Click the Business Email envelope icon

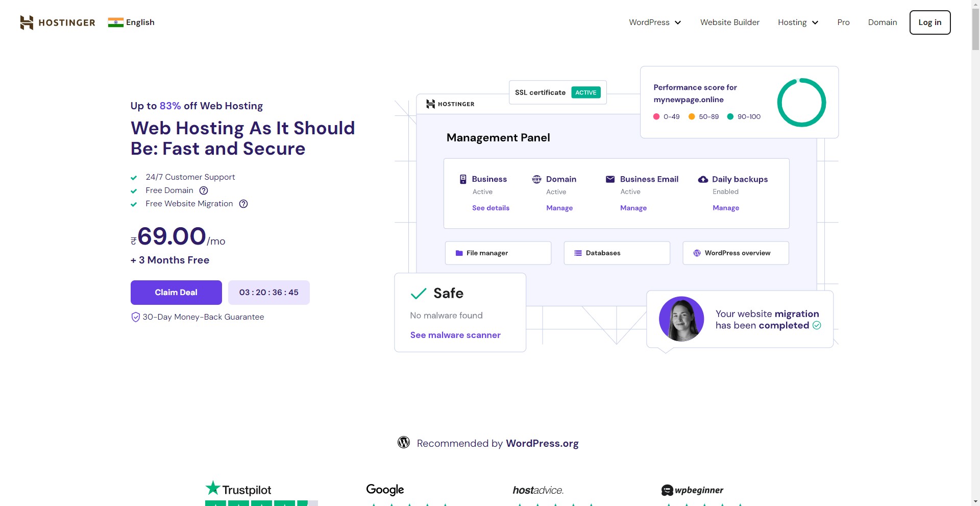click(610, 179)
